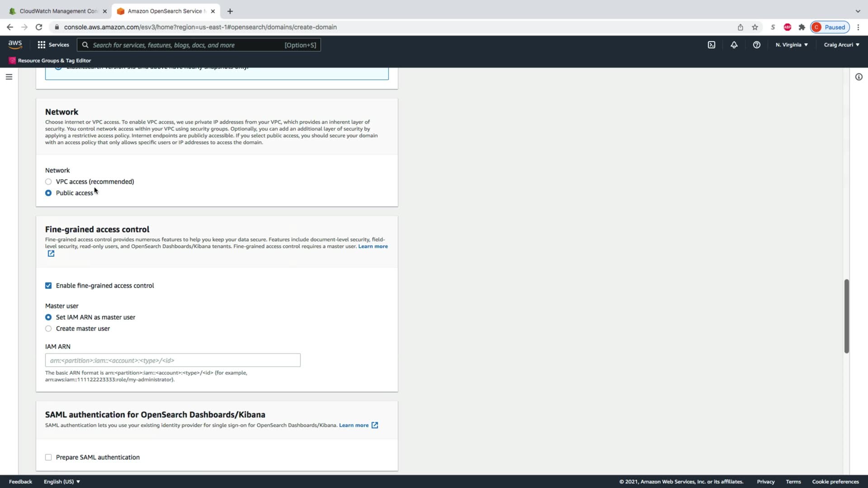Screen dimensions: 868x488
Task: Select Create master user option
Action: (x=48, y=328)
